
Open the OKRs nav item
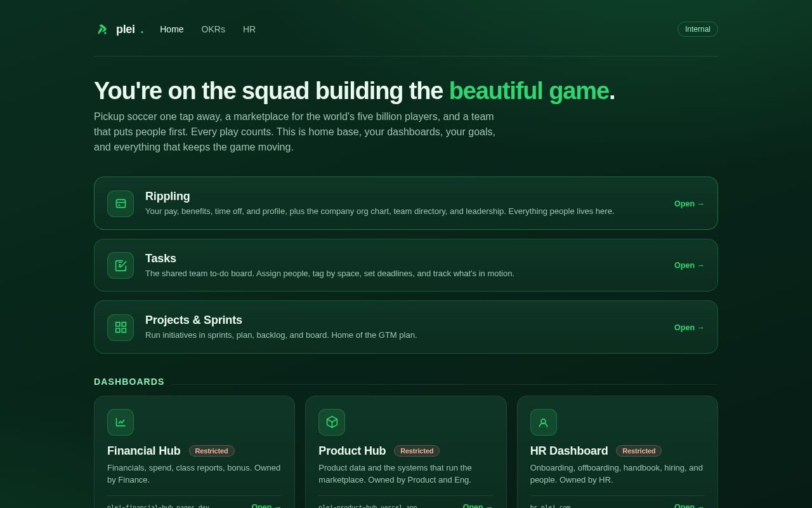click(213, 29)
